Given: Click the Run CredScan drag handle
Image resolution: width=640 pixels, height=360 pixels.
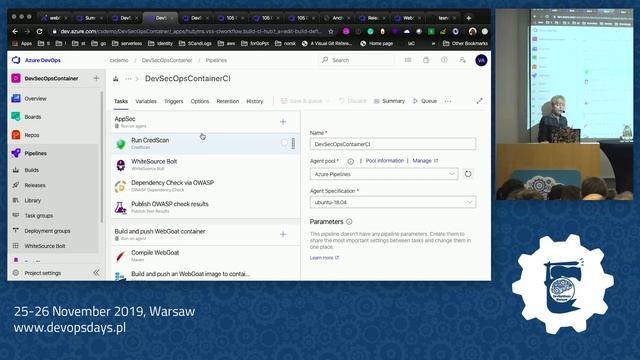Looking at the screenshot, I should tap(293, 143).
